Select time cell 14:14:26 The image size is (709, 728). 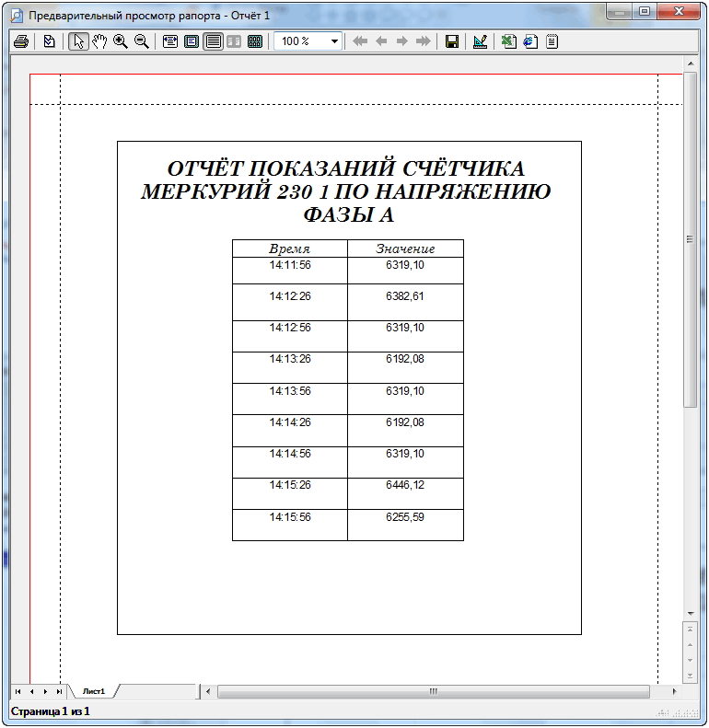click(289, 431)
